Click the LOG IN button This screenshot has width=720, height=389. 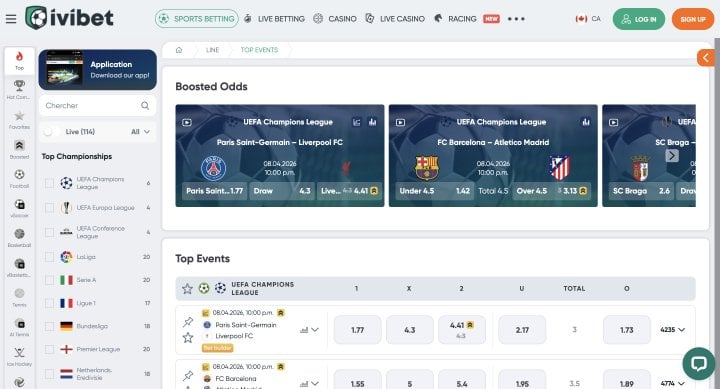pos(639,19)
